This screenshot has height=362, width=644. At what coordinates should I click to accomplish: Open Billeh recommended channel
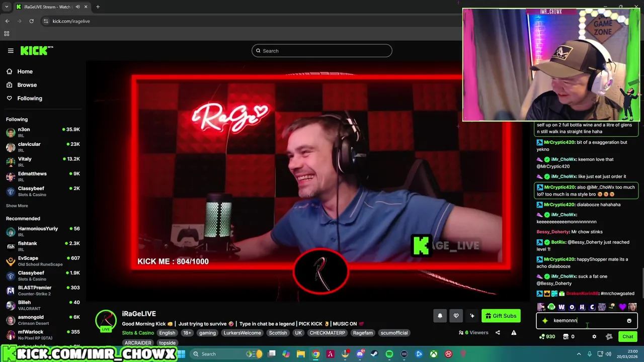[x=43, y=305]
